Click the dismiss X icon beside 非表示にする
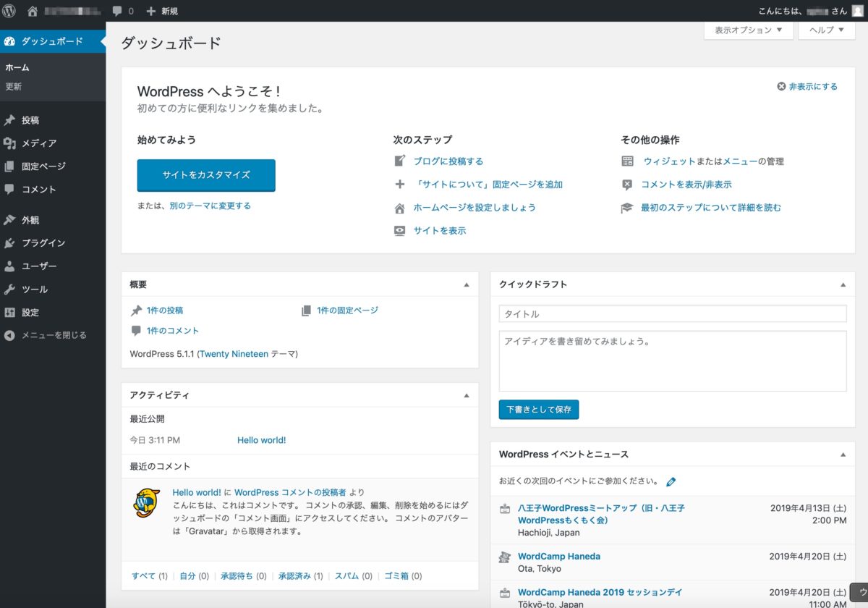The image size is (868, 608). 781,87
